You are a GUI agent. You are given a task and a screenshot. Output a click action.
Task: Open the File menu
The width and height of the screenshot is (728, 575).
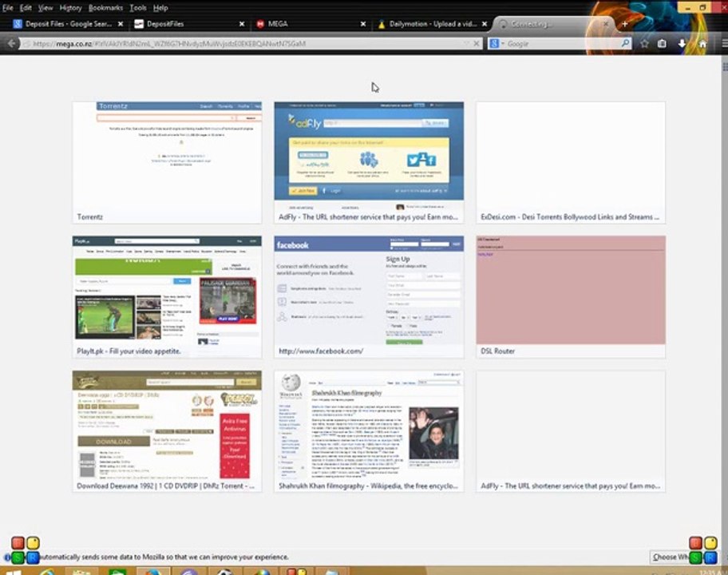7,7
